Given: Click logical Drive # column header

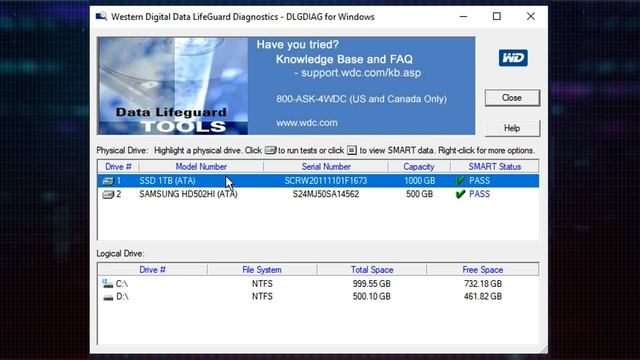Looking at the screenshot, I should 152,270.
